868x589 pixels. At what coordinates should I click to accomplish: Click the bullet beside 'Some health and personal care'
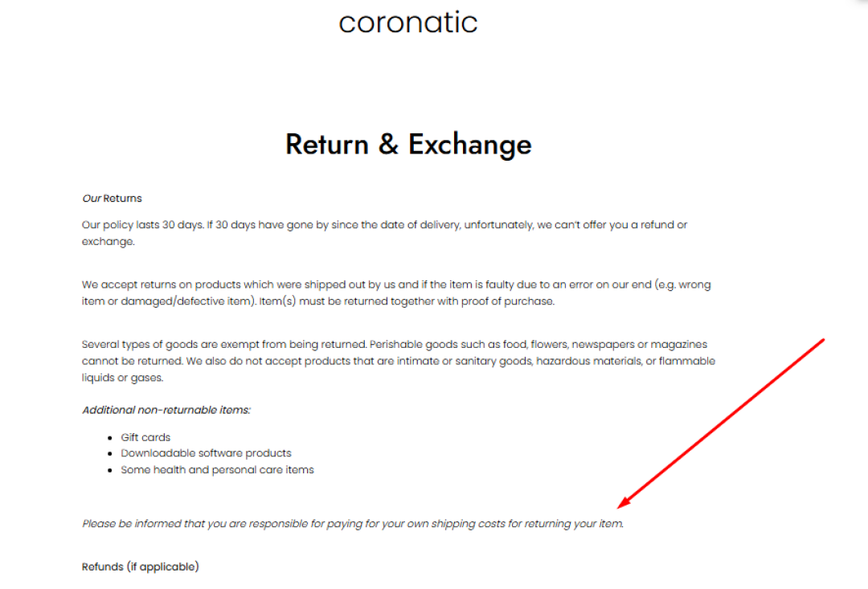(111, 470)
